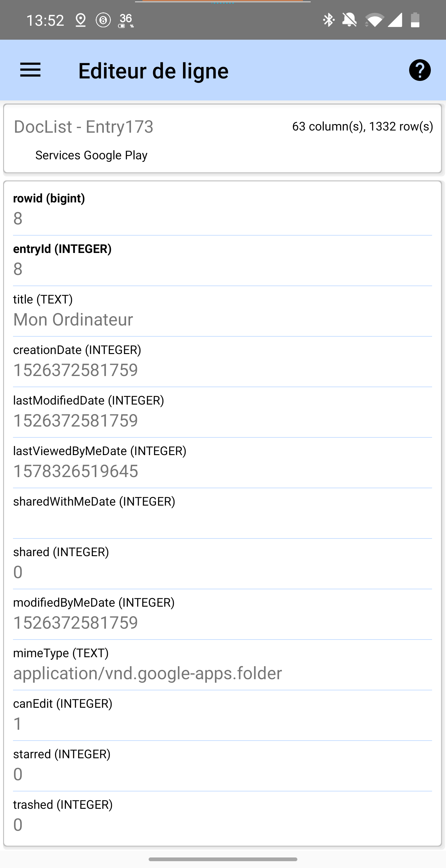Tap the DocList - Entry173 table header
Viewport: 446px width, 868px height.
(x=84, y=127)
